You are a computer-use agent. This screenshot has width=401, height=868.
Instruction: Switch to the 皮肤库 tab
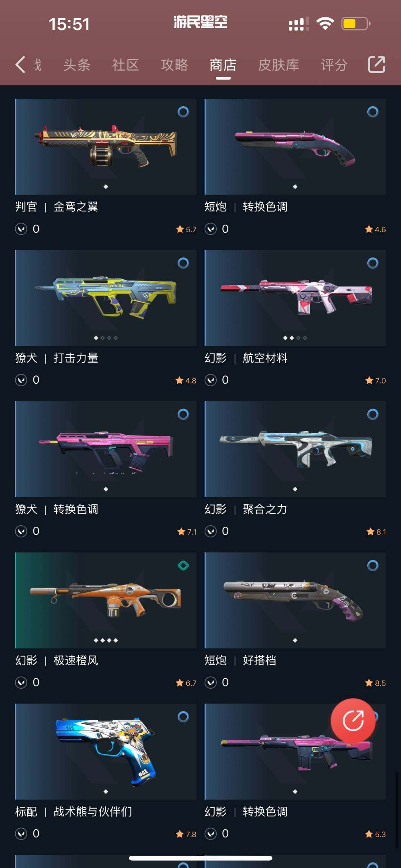(x=278, y=65)
